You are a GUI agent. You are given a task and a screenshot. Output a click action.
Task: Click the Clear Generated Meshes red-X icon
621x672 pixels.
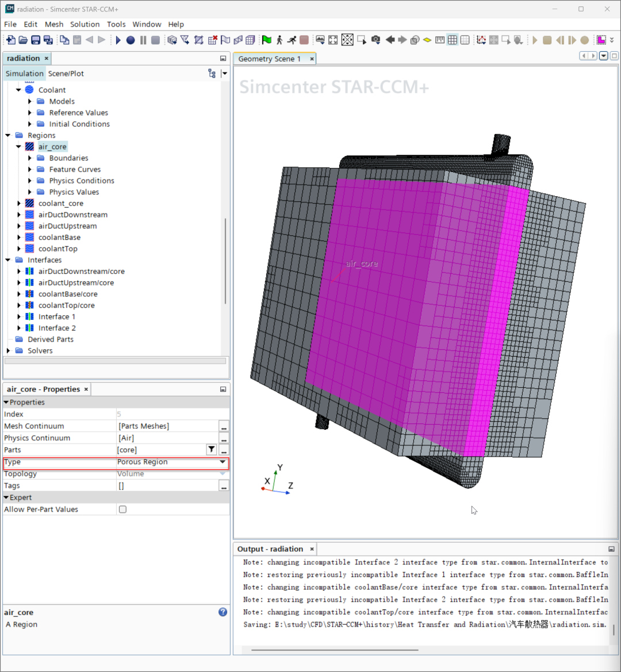point(212,40)
